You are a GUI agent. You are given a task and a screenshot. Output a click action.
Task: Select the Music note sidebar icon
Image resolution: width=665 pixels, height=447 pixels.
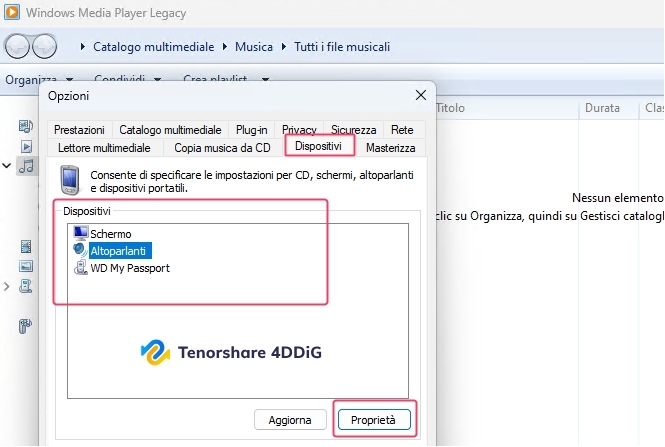26,166
